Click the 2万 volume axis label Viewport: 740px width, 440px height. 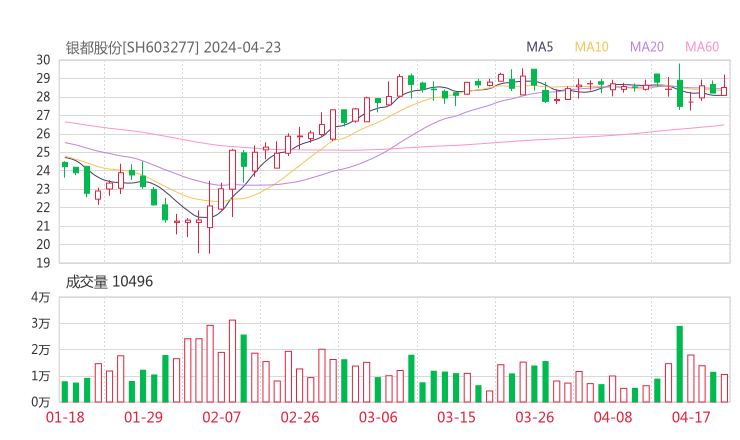coord(41,350)
